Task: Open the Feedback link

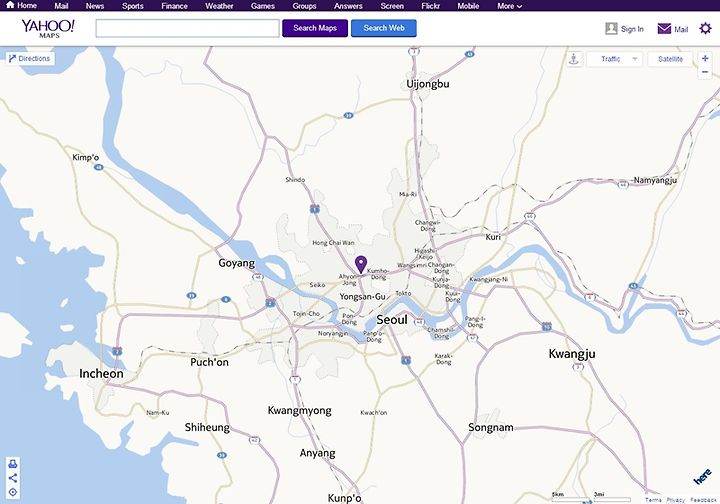Action: coord(703,500)
